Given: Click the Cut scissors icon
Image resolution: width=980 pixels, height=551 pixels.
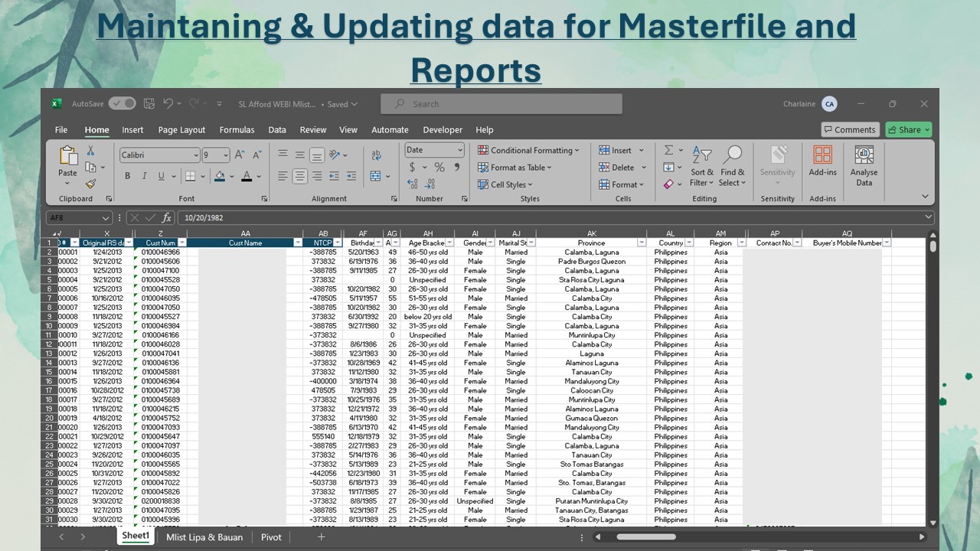Looking at the screenshot, I should [x=90, y=151].
